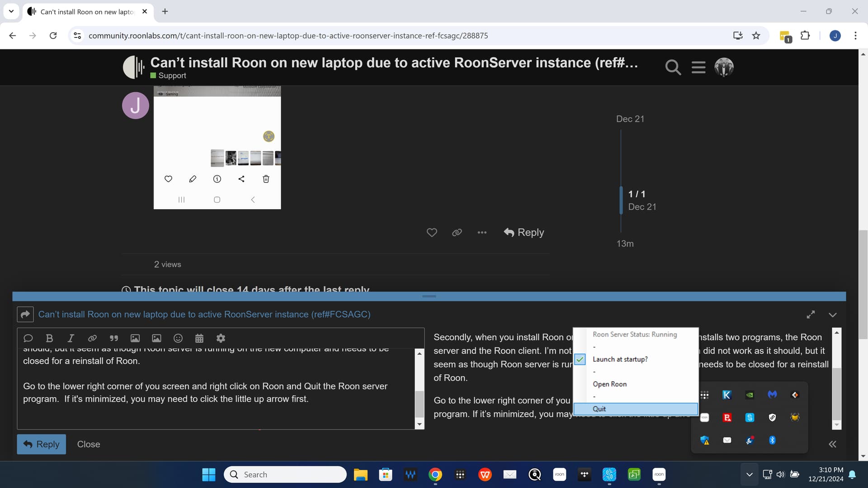Image resolution: width=868 pixels, height=488 pixels.
Task: Minimize the composer panel chevron
Action: click(833, 314)
